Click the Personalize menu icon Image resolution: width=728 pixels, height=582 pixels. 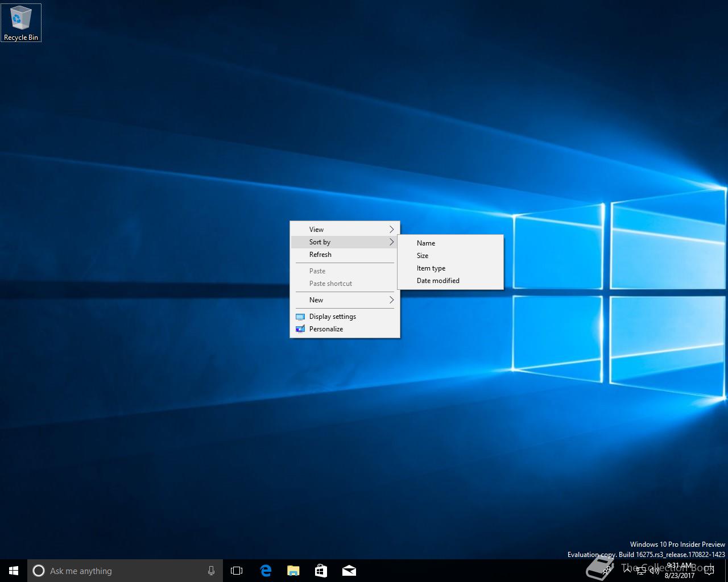click(x=300, y=329)
